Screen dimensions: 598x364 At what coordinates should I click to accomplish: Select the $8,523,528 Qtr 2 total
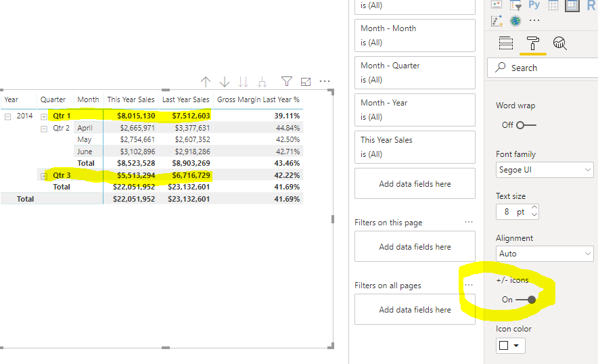point(136,163)
